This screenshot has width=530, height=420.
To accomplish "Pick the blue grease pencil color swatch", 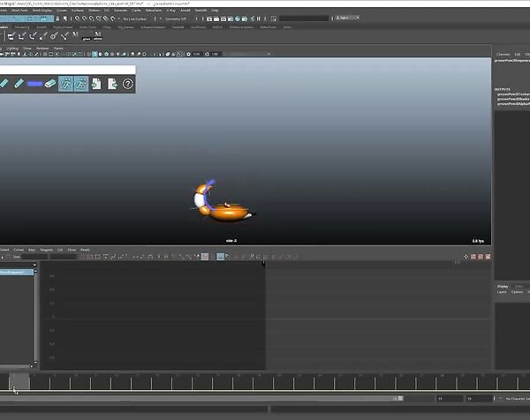I will (x=34, y=84).
